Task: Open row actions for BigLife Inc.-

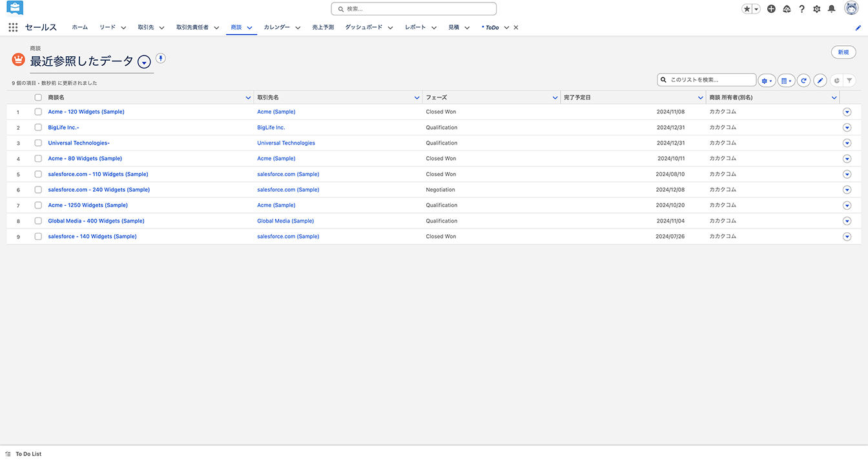Action: click(x=847, y=128)
